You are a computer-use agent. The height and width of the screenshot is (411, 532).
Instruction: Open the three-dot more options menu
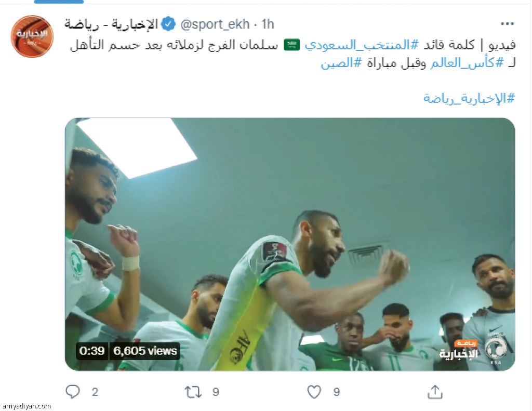point(507,24)
